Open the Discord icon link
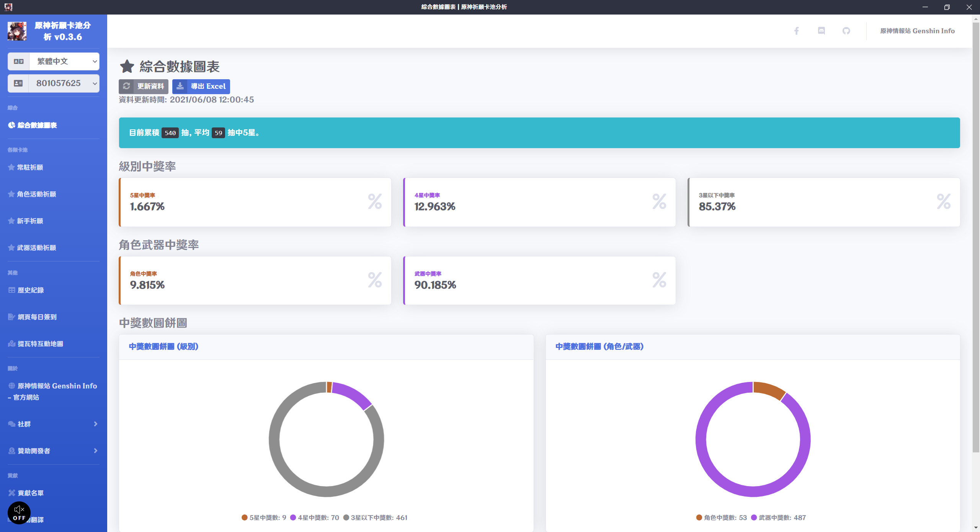 tap(821, 31)
